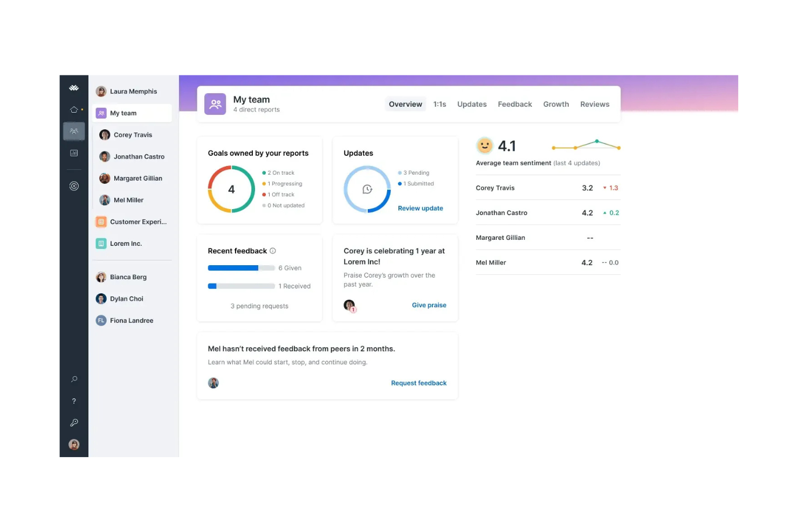Click Give praise for Corey
The height and width of the screenshot is (532, 798).
tap(429, 305)
